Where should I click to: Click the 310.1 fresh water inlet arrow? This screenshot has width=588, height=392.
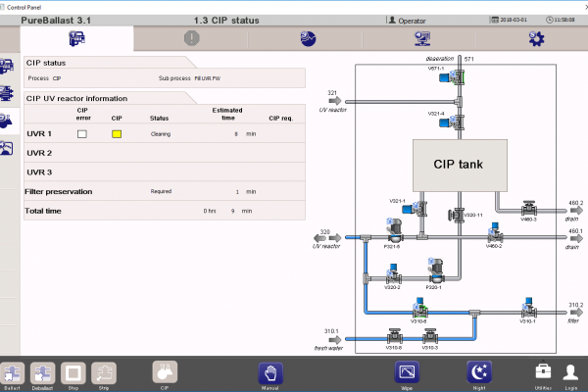click(x=335, y=340)
